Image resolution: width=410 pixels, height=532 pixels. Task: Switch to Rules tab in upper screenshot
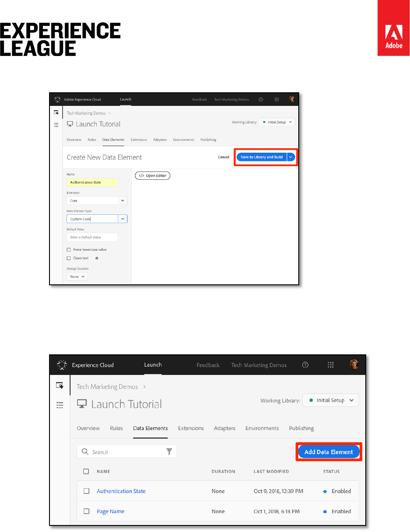coord(92,140)
